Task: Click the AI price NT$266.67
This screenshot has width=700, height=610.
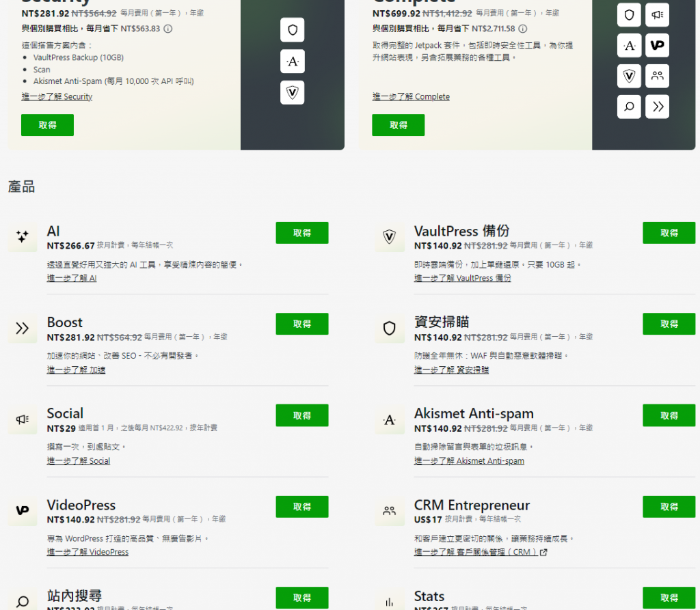Action: pyautogui.click(x=70, y=245)
